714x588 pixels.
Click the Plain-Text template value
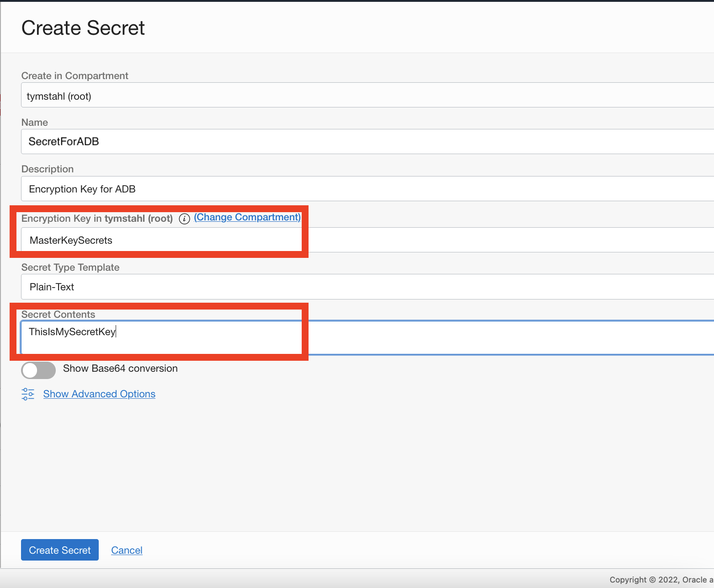tap(51, 287)
